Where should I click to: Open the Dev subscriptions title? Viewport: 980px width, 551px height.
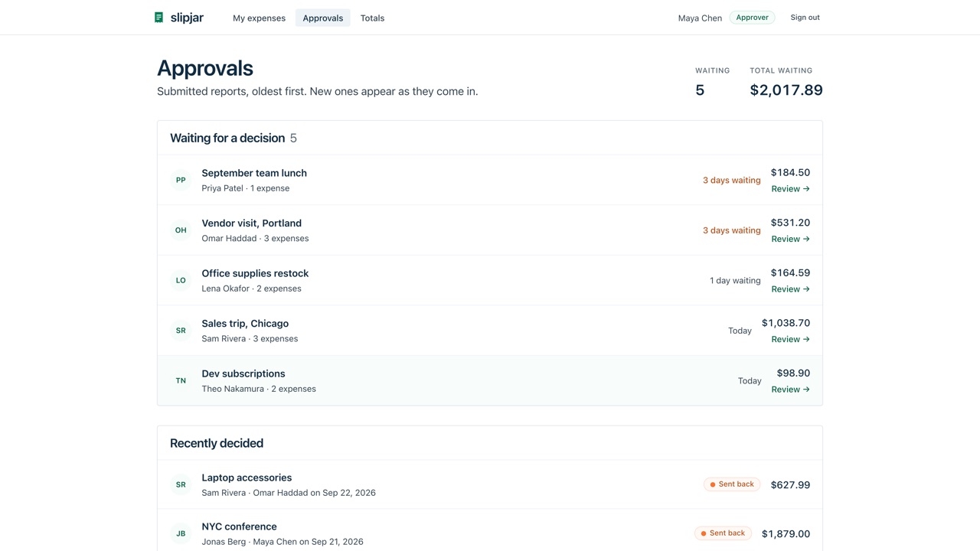click(x=243, y=373)
